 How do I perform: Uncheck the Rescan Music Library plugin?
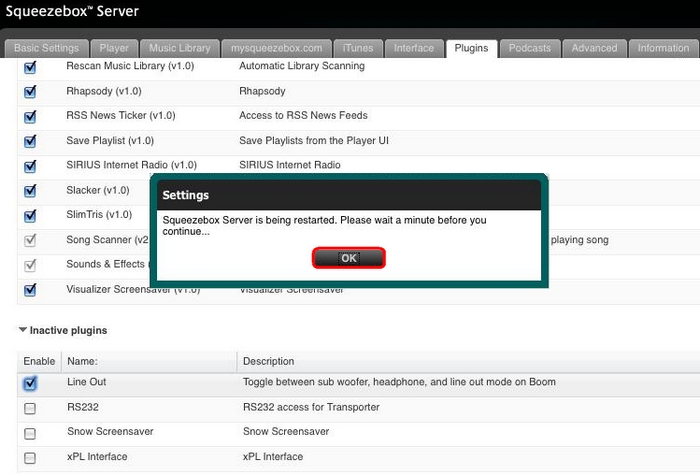30,67
